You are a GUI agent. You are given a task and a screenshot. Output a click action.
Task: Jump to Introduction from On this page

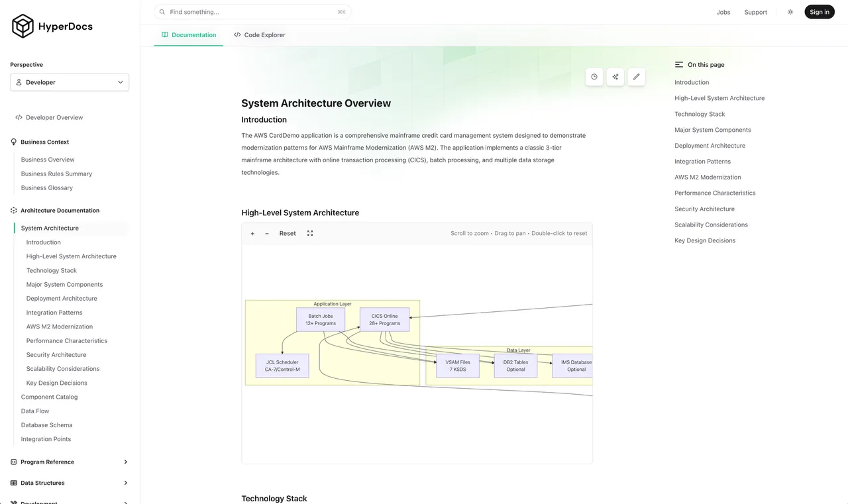coord(692,82)
